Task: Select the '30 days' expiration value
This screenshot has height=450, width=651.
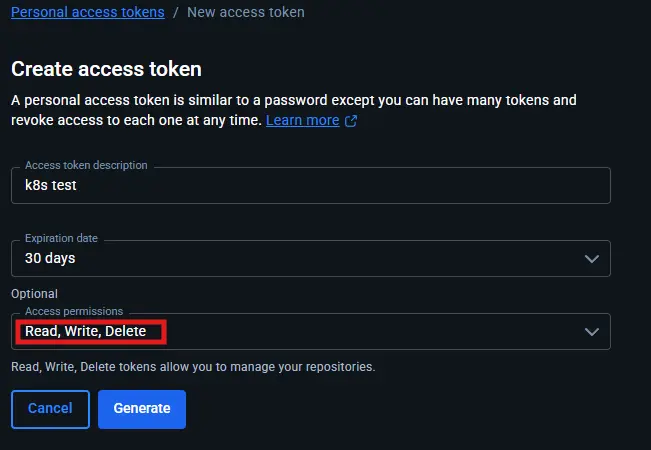Action: click(50, 258)
